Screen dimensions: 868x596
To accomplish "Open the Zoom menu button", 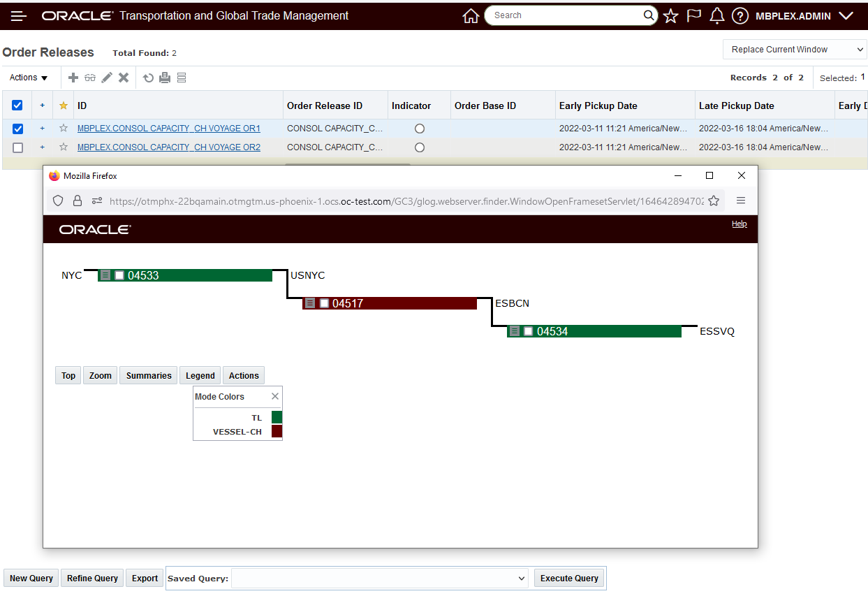I will [101, 376].
